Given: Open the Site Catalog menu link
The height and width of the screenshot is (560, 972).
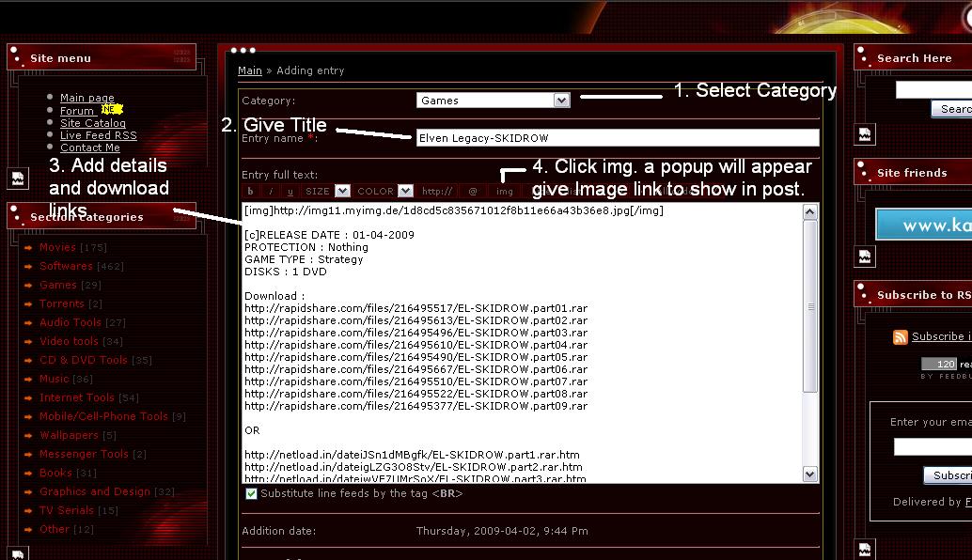Looking at the screenshot, I should (x=92, y=123).
